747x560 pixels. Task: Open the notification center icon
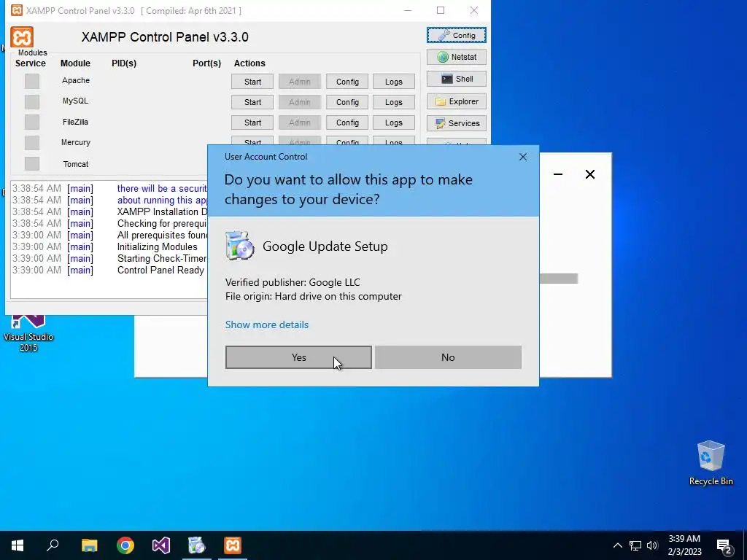(724, 546)
